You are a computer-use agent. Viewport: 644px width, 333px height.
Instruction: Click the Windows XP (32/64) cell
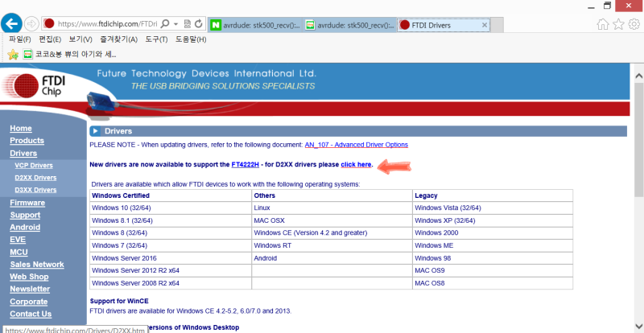[493, 220]
